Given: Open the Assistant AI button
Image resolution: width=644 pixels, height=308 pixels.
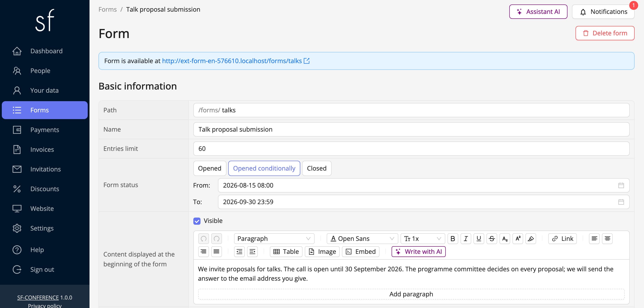Looking at the screenshot, I should point(538,11).
